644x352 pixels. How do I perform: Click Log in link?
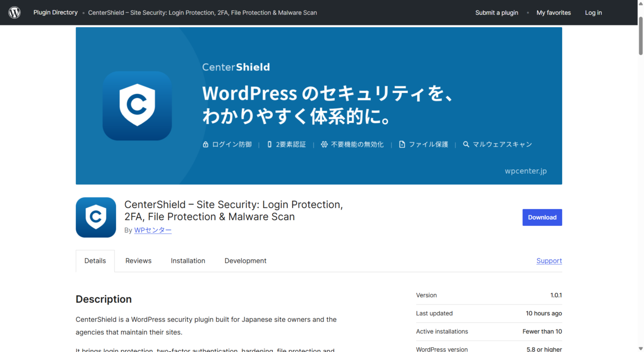pyautogui.click(x=593, y=12)
